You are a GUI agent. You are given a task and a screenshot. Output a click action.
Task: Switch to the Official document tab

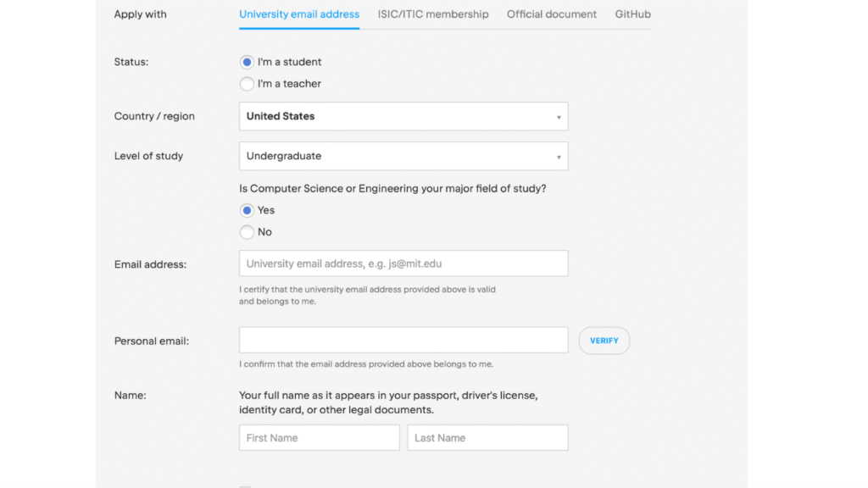tap(552, 14)
